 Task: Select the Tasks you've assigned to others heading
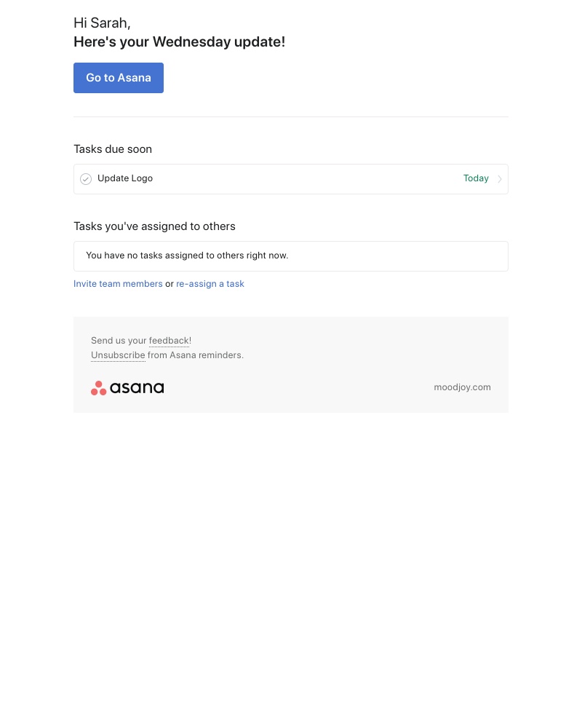click(x=154, y=226)
